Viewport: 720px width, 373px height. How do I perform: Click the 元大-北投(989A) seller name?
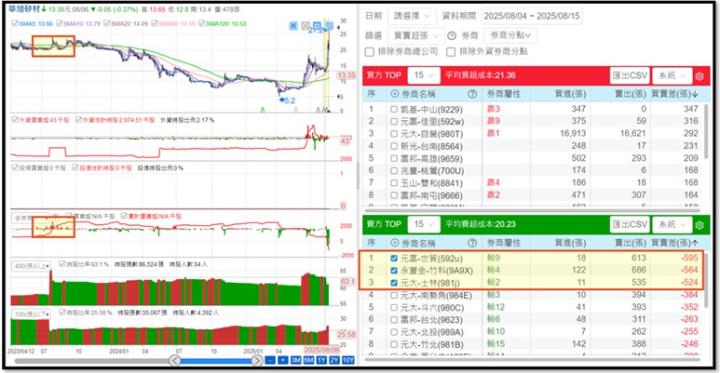432,332
